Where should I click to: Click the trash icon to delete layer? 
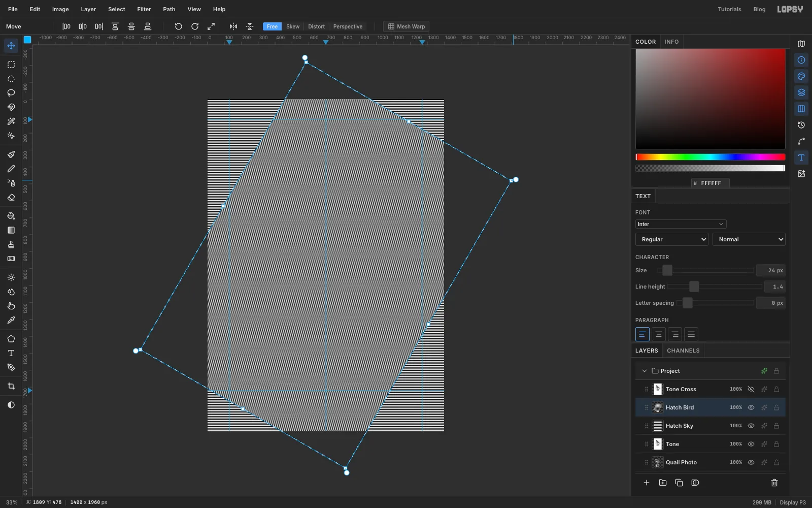click(774, 483)
